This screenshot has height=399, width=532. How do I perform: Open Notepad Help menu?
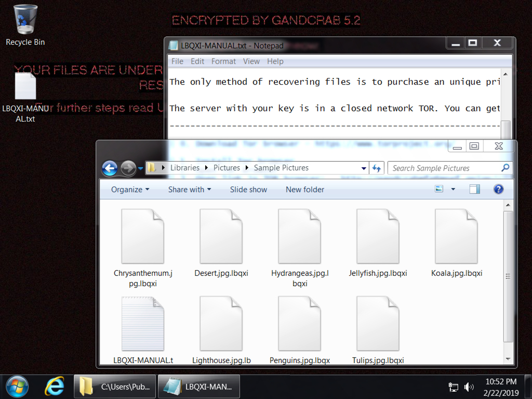275,61
